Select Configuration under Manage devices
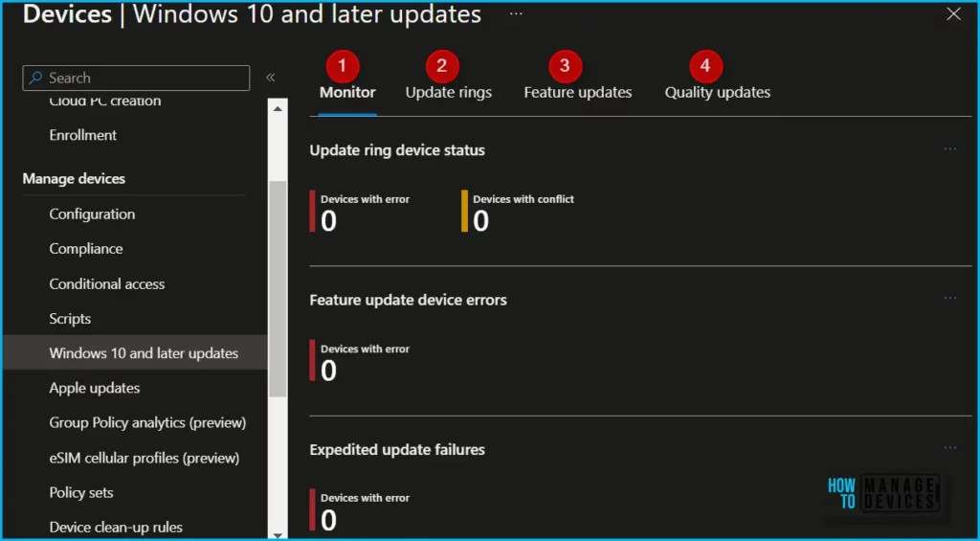The width and height of the screenshot is (980, 541). coord(92,214)
